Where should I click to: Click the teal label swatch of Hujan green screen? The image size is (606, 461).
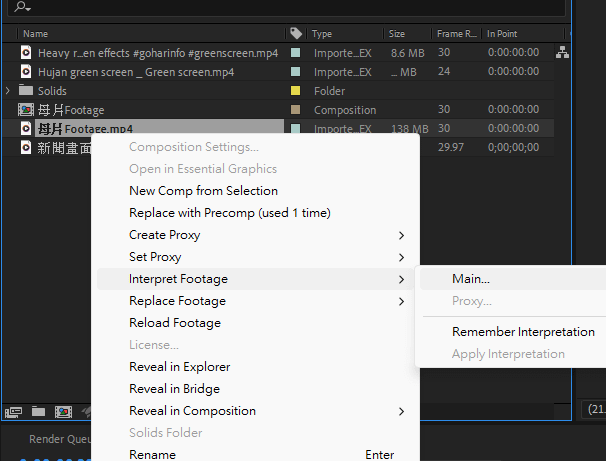295,72
